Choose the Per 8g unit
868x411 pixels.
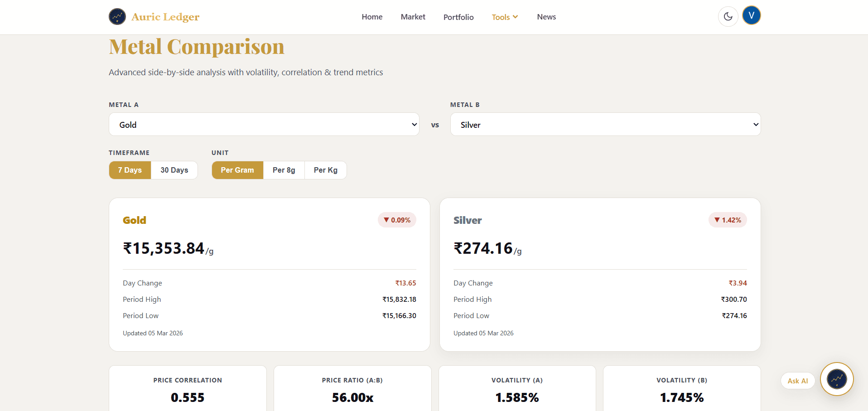click(284, 170)
